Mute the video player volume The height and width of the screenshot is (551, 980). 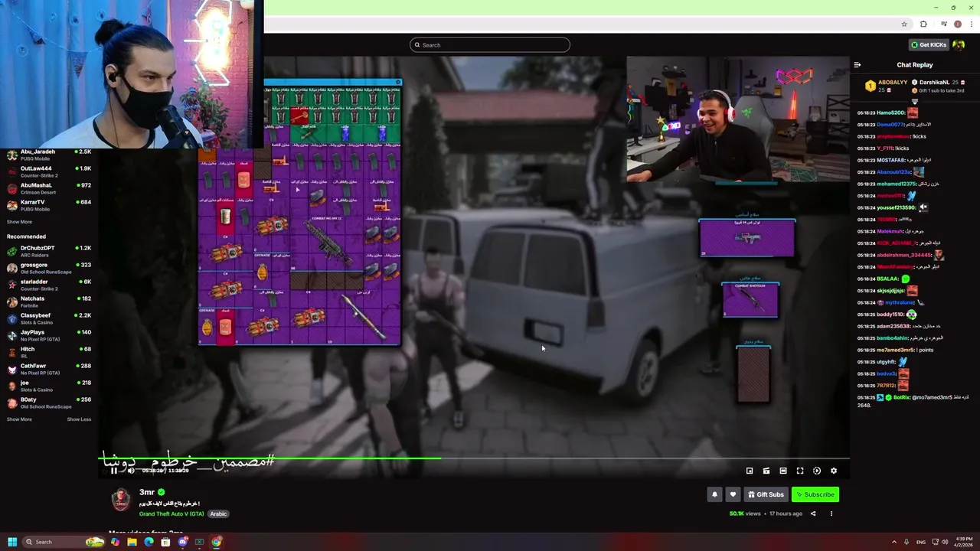pyautogui.click(x=131, y=471)
